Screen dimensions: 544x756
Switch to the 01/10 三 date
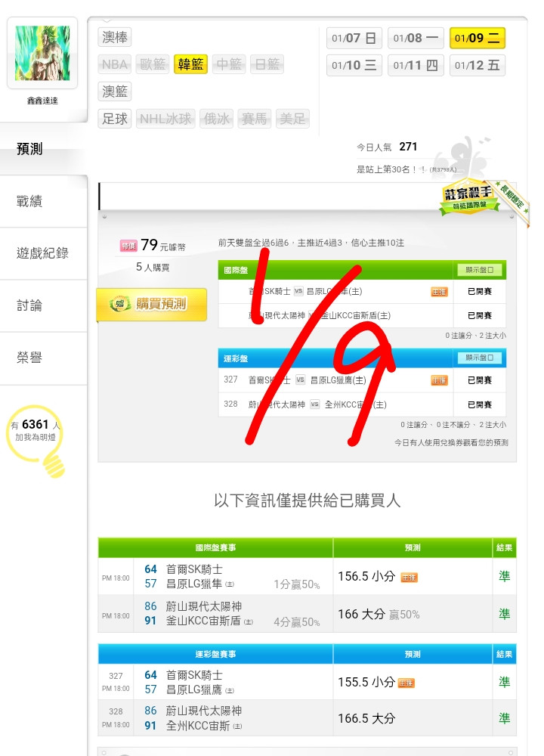point(354,65)
